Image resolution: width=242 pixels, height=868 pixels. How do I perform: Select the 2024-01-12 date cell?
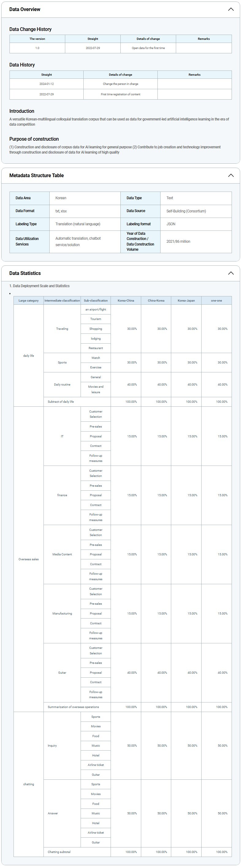pos(47,84)
